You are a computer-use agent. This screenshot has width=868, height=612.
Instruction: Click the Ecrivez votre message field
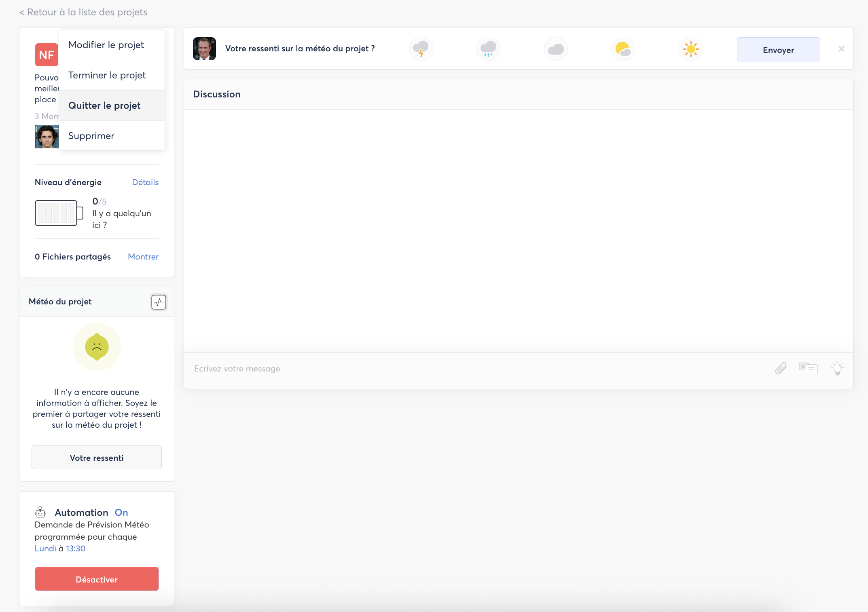click(x=477, y=369)
